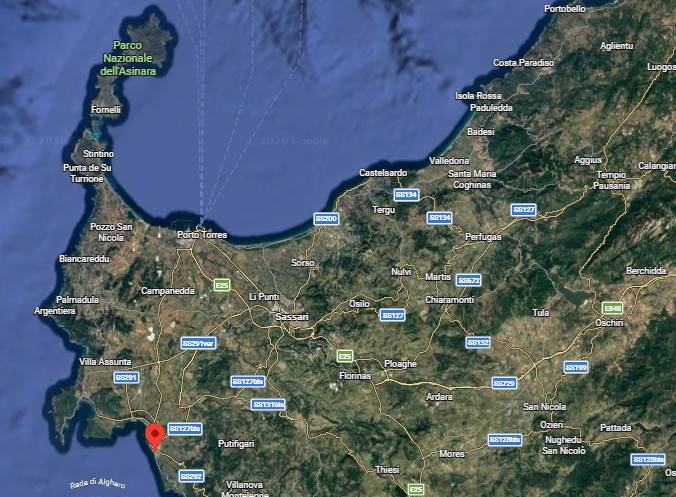Select the SS292 road shield
This screenshot has width=676, height=497.
[x=191, y=476]
